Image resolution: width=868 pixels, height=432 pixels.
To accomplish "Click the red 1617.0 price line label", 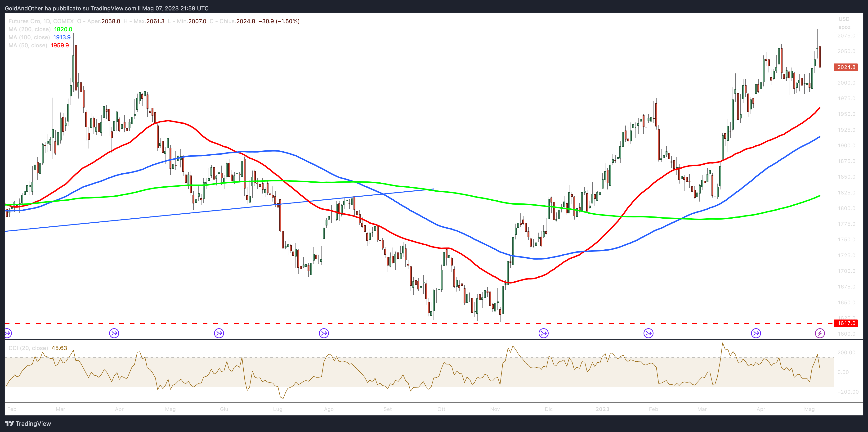I will coord(846,323).
